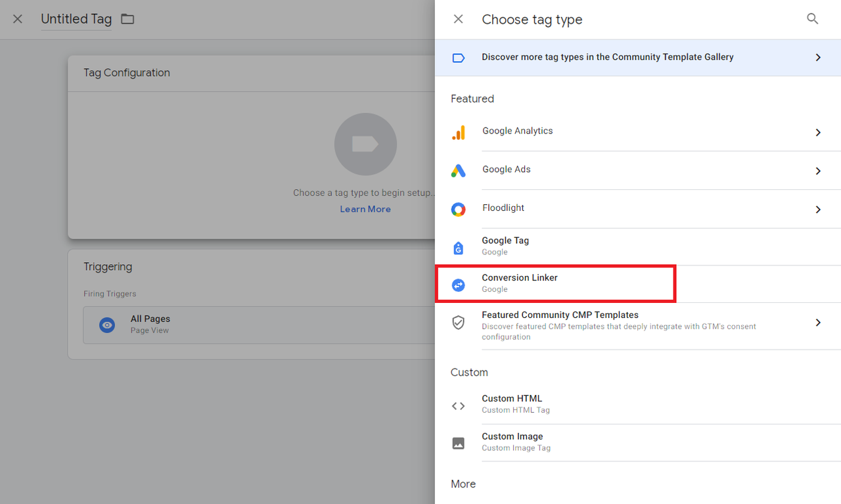Click the CMP shield checkmark icon
Screen dimensions: 841x504
[459, 323]
